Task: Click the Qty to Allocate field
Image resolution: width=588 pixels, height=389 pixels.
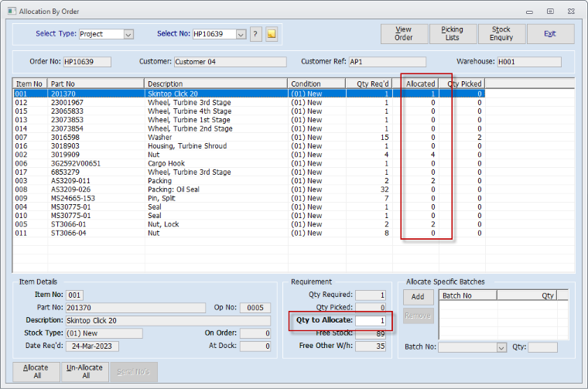Action: coord(371,321)
